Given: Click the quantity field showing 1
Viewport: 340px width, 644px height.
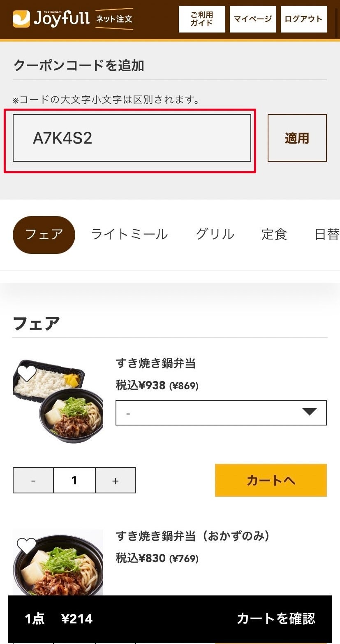Looking at the screenshot, I should [x=74, y=480].
